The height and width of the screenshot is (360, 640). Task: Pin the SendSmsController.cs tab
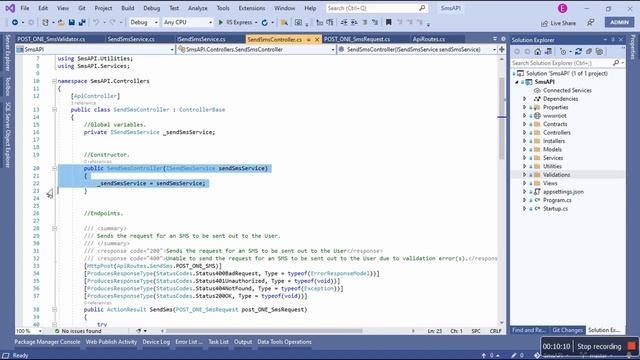coord(309,40)
